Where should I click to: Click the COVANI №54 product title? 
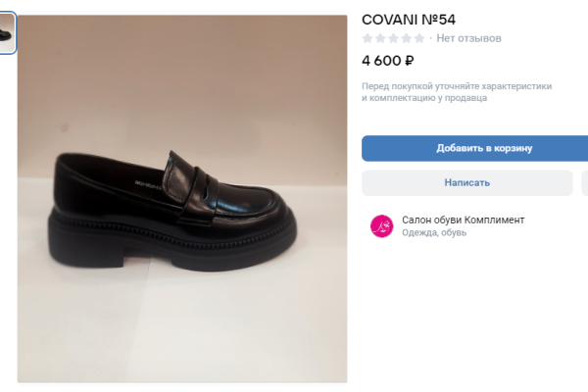click(x=409, y=19)
